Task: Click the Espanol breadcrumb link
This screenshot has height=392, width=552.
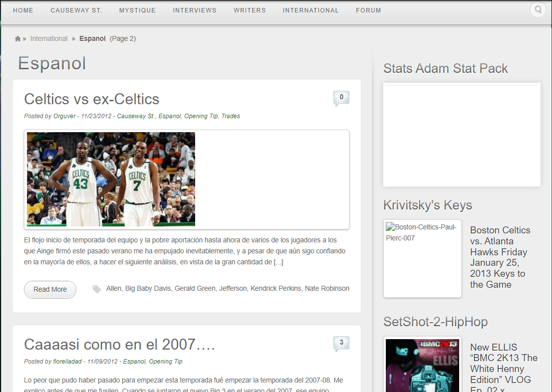Action: [93, 39]
